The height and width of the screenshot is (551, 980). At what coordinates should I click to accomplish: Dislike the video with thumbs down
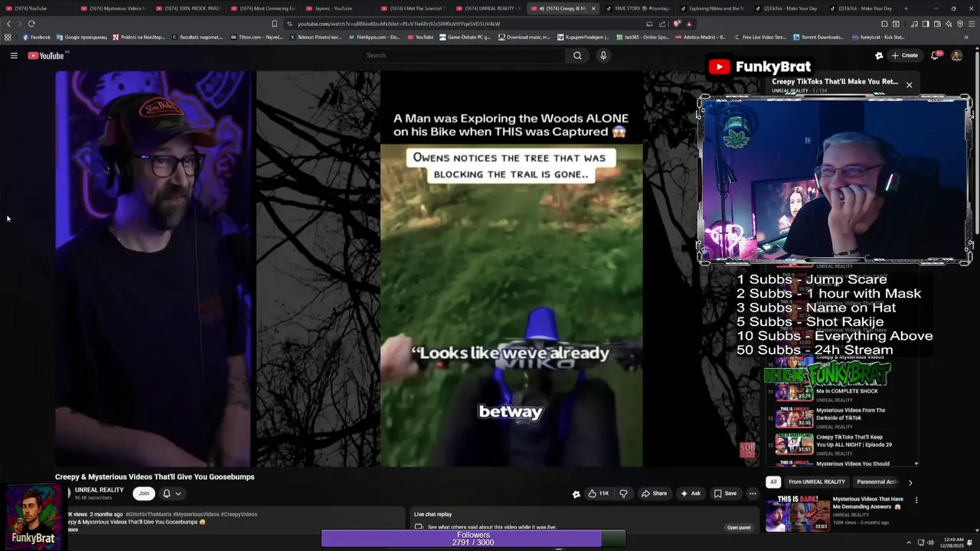tap(623, 494)
